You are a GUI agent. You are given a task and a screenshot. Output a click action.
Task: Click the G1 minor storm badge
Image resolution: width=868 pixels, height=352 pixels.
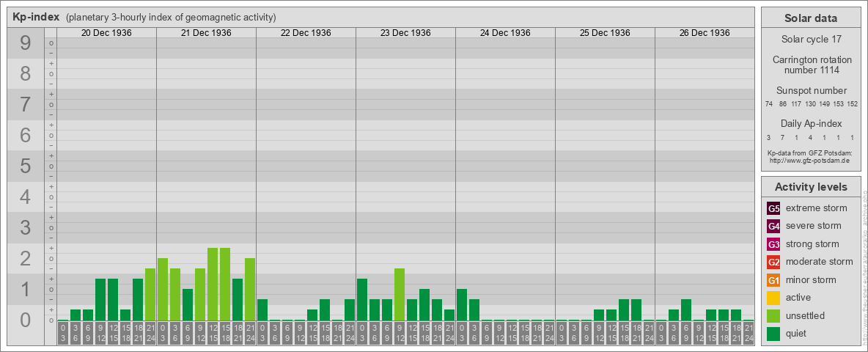(x=773, y=280)
